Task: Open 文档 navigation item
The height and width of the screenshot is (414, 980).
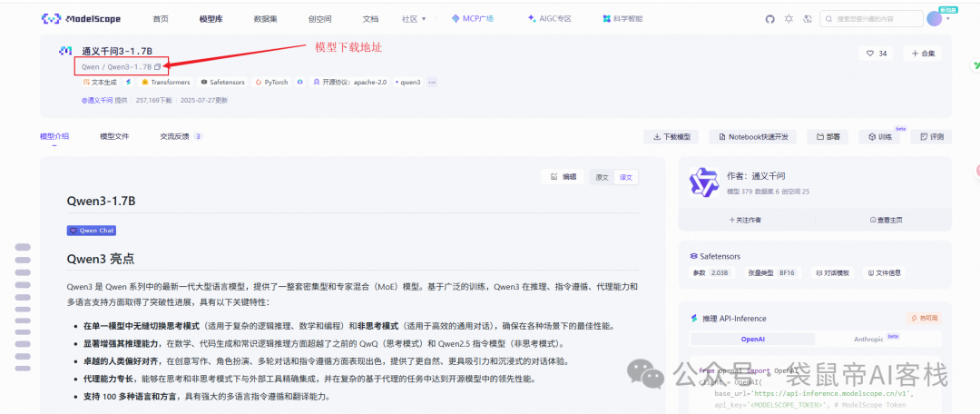Action: coord(370,19)
